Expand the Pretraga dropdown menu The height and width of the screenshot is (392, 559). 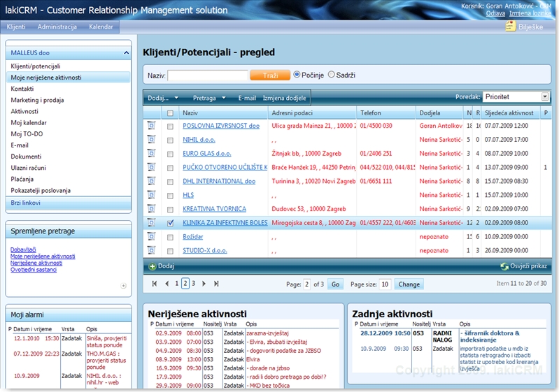tap(209, 98)
